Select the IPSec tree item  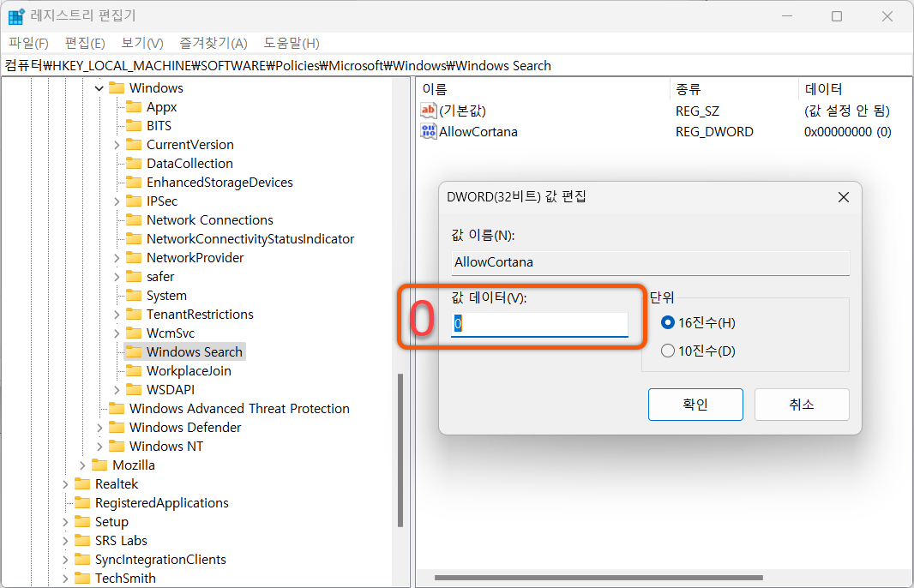point(162,201)
